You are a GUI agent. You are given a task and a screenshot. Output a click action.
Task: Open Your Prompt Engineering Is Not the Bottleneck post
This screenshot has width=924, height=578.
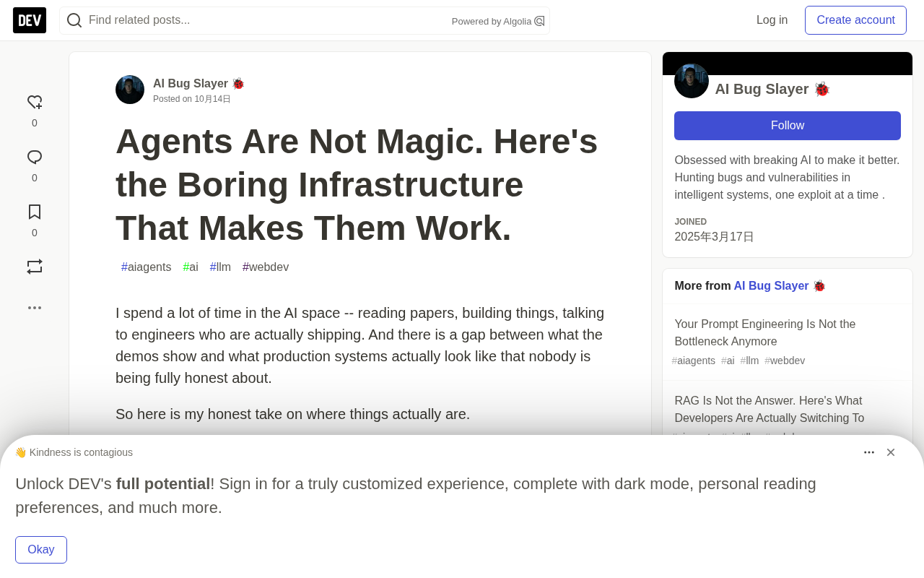[765, 333]
